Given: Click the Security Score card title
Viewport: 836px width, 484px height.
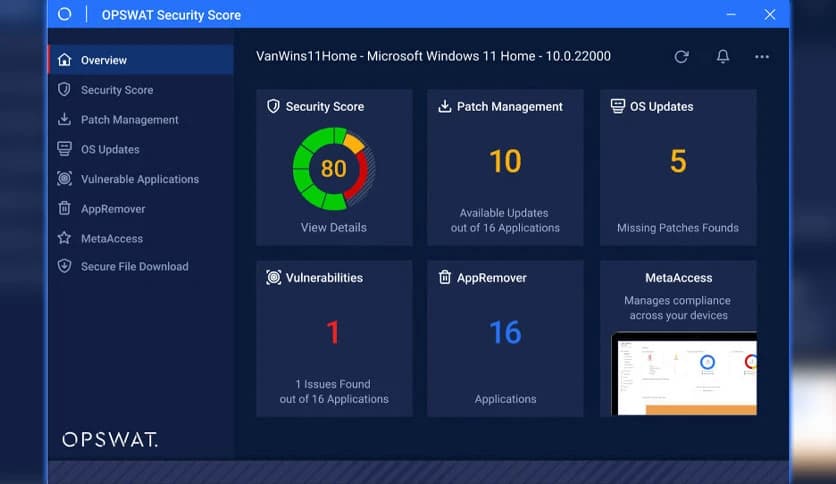Looking at the screenshot, I should point(325,107).
